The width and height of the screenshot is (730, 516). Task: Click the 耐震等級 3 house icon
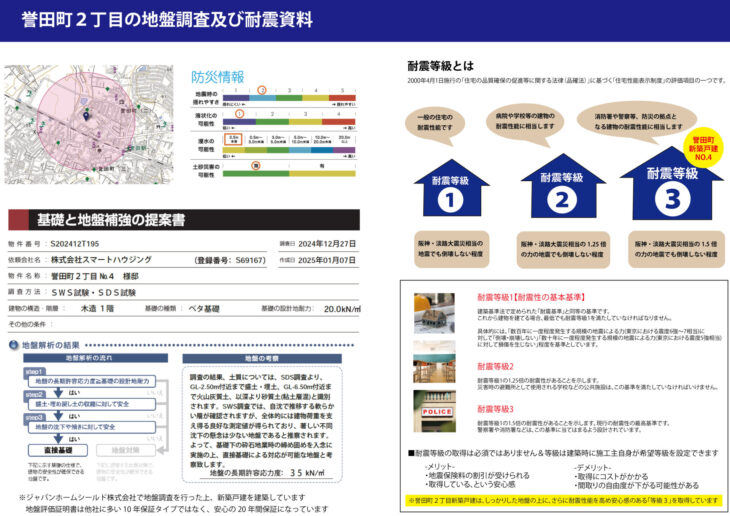pyautogui.click(x=672, y=184)
